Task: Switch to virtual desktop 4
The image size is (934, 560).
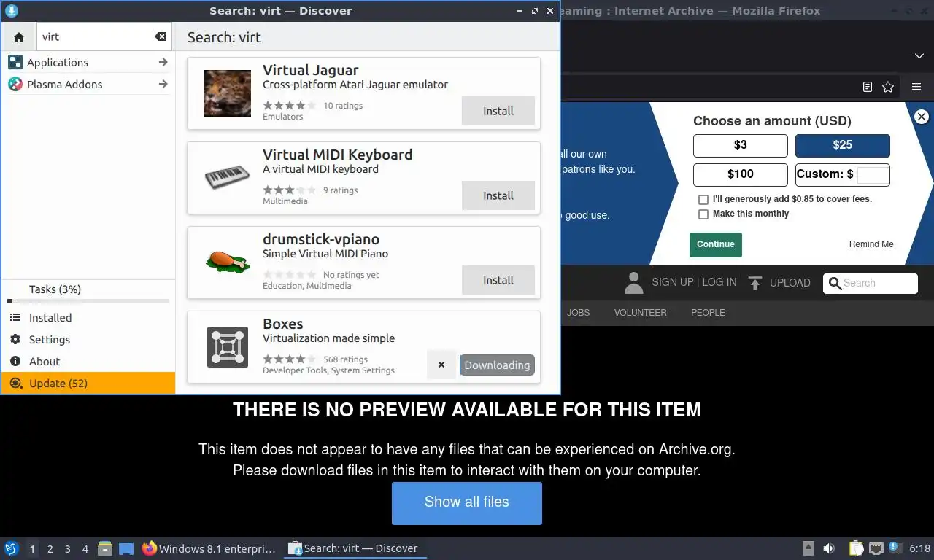Action: click(x=85, y=549)
